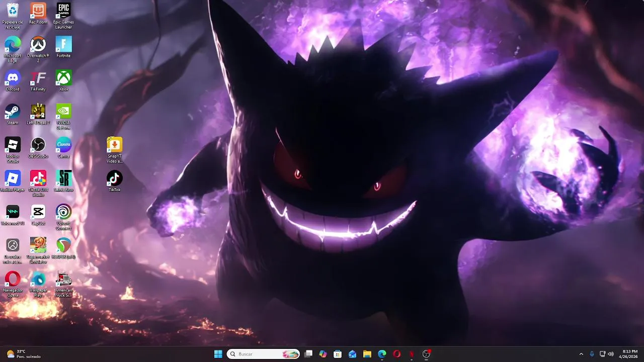The height and width of the screenshot is (362, 644).
Task: Click the Steam desktop shortcut
Action: tap(13, 114)
